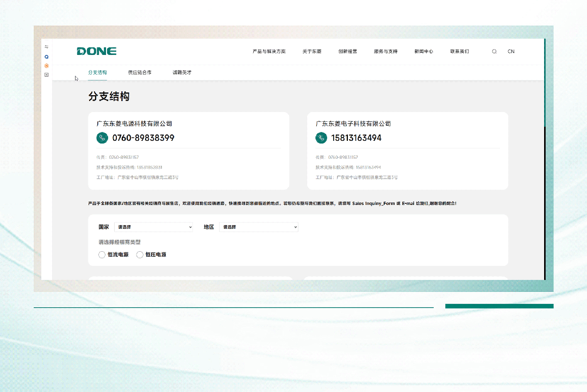Click the phone icon beside 0760-89838399
This screenshot has width=587, height=392.
102,138
